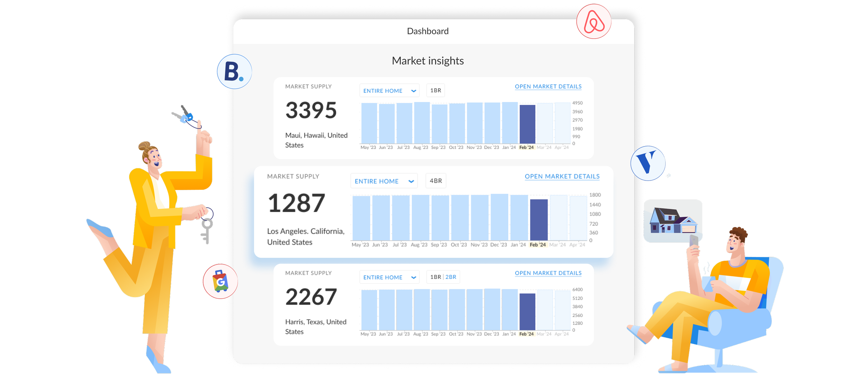Toggle the 1BR filter in Maui card
This screenshot has width=868, height=376.
click(x=435, y=91)
